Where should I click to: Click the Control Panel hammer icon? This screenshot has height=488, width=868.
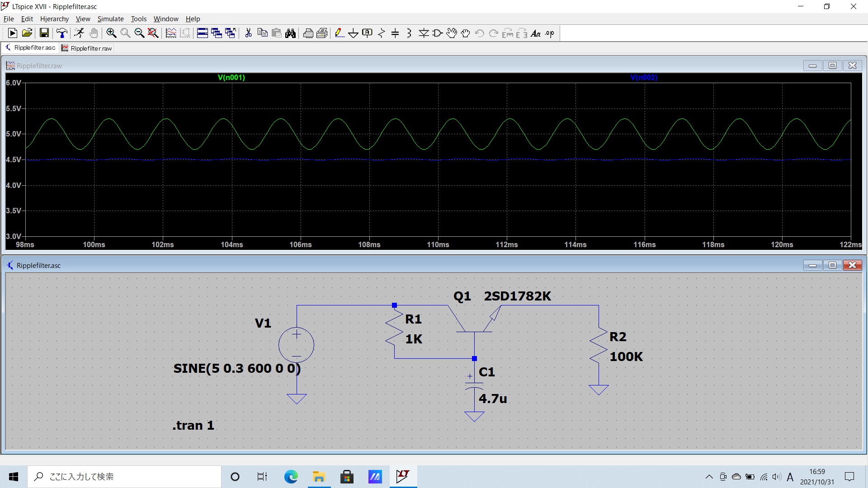coord(62,33)
